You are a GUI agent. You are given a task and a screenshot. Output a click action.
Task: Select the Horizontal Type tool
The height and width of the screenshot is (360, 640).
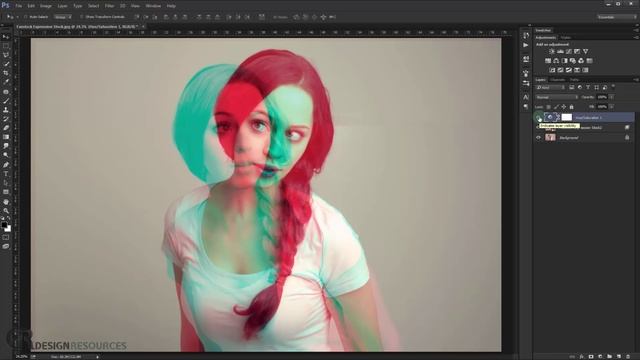pos(6,174)
